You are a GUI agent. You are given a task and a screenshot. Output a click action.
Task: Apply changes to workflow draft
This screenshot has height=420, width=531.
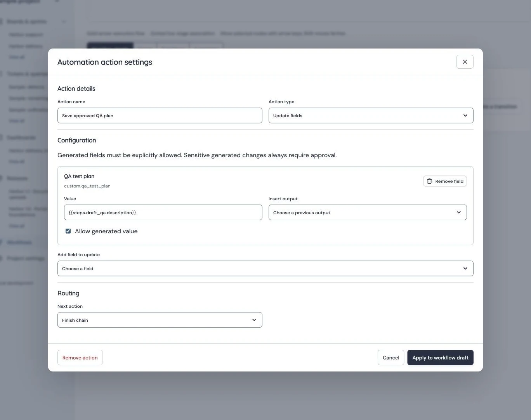click(440, 358)
